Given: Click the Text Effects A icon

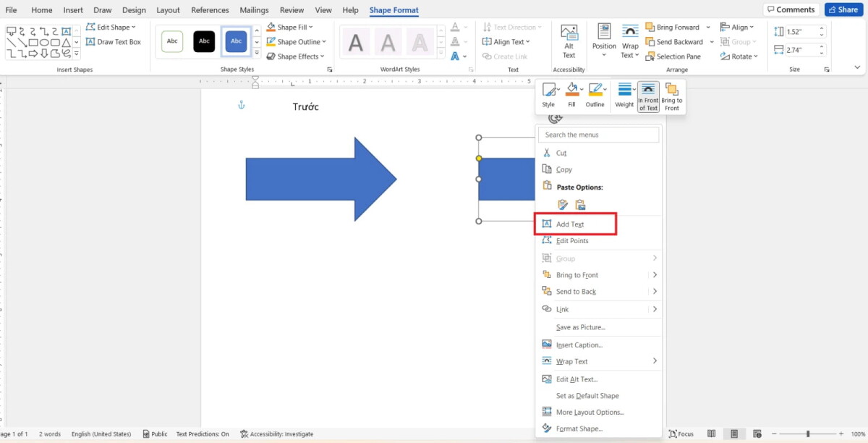Looking at the screenshot, I should pos(455,56).
